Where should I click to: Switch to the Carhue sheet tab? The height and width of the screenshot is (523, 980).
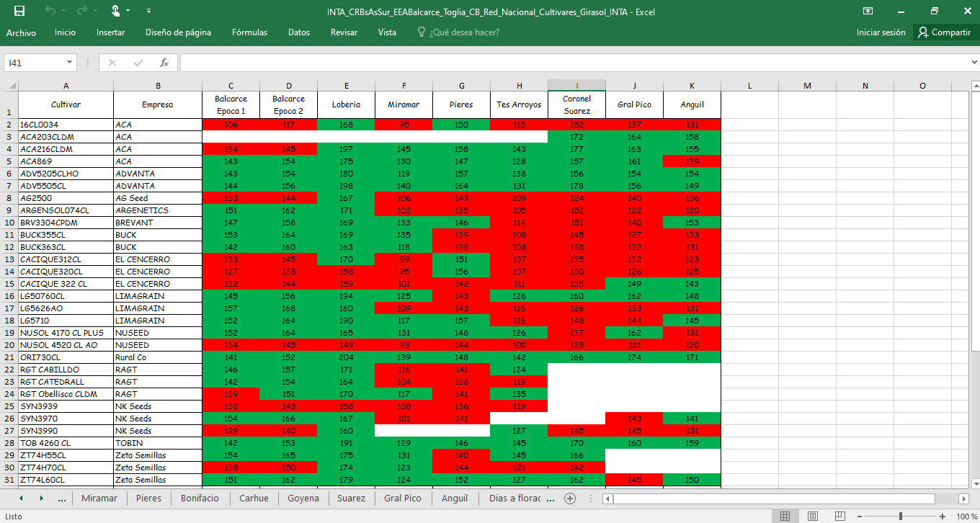click(x=254, y=499)
